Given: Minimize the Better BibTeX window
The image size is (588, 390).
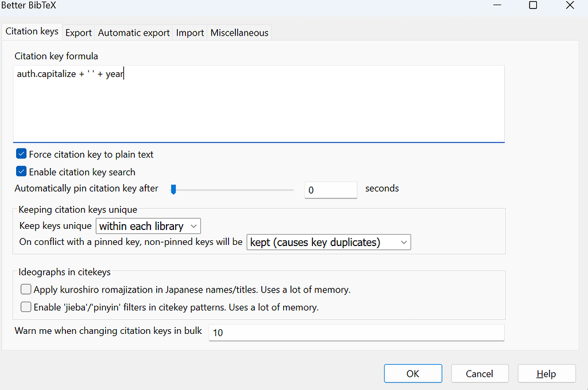Looking at the screenshot, I should coord(496,5).
